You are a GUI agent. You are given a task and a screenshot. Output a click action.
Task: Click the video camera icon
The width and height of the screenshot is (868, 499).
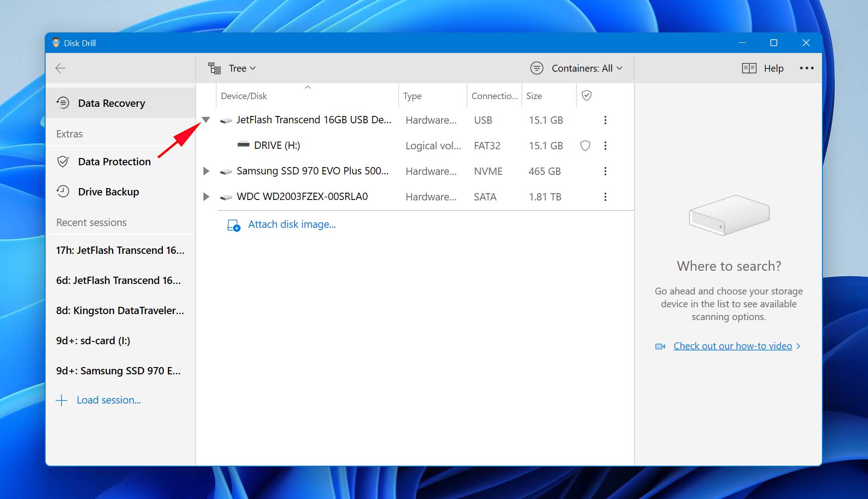pos(660,347)
